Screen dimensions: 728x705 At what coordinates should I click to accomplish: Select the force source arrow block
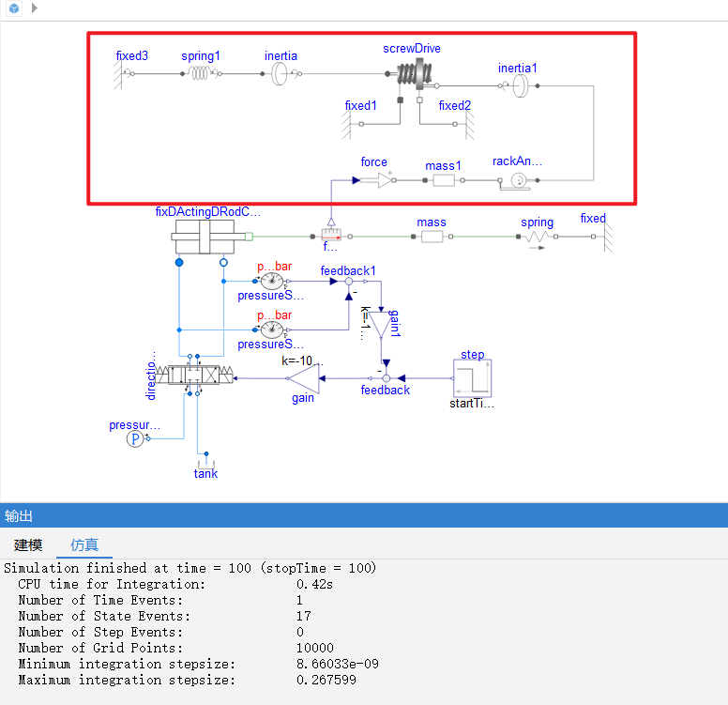pos(377,180)
